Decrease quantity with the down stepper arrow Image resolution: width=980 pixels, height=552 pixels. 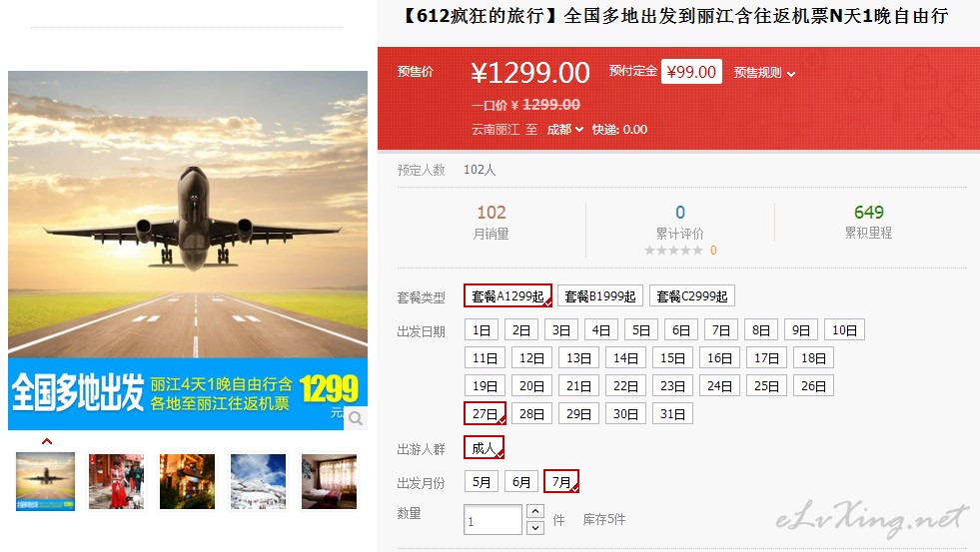(535, 528)
